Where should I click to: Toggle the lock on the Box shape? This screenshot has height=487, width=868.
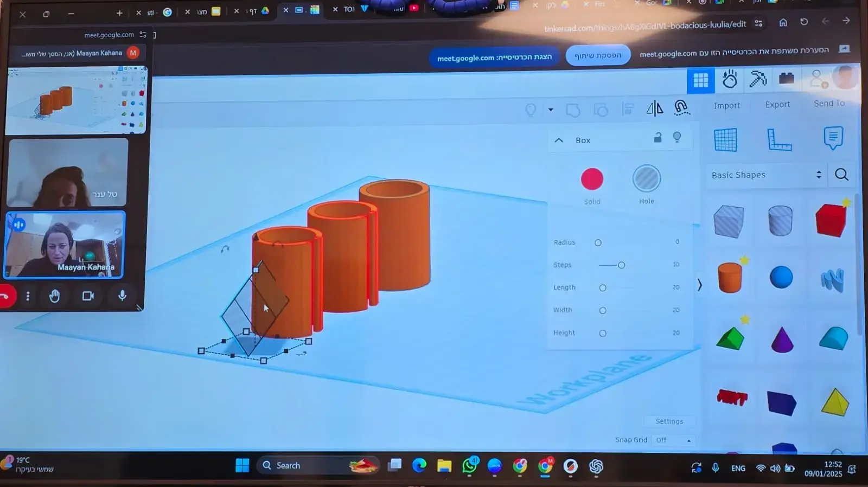[x=658, y=137]
